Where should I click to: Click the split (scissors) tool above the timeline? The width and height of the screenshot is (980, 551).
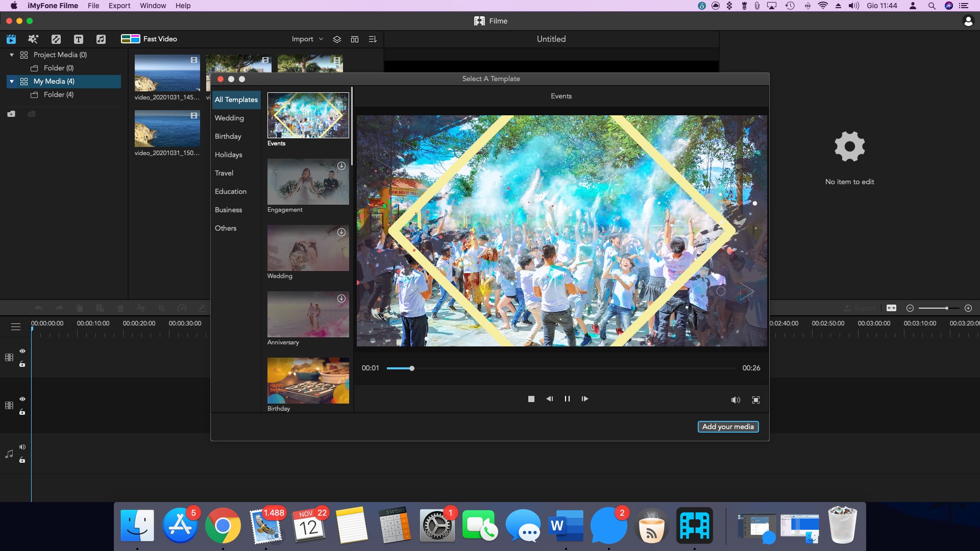(x=141, y=308)
